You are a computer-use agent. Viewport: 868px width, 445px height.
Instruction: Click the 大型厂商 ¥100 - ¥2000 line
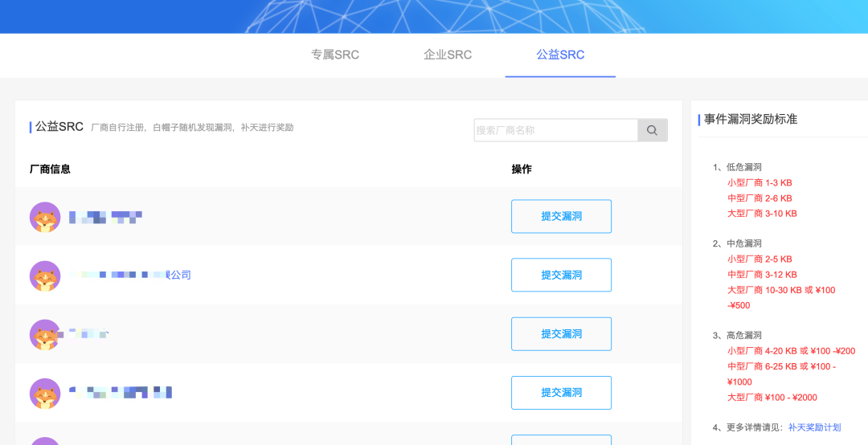772,398
